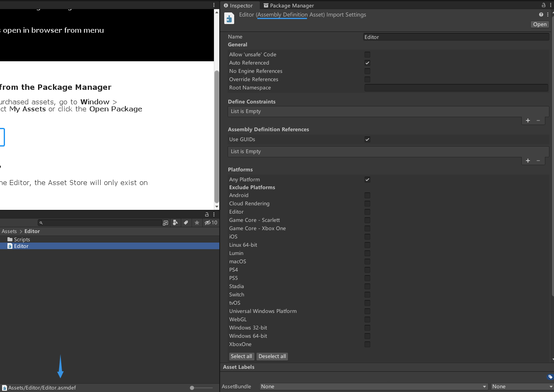Click the Cloud Rendering platform label
Viewport: 554px width, 392px height.
pyautogui.click(x=249, y=204)
